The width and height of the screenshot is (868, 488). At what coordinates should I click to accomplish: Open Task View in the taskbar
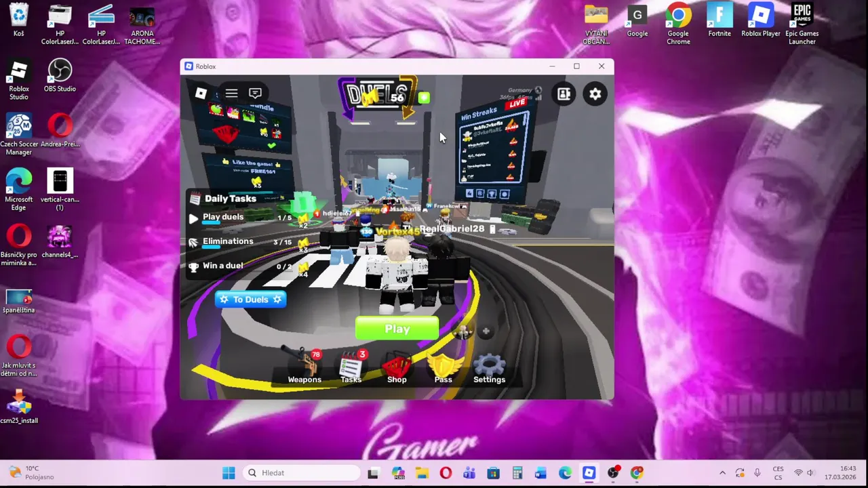click(x=373, y=473)
